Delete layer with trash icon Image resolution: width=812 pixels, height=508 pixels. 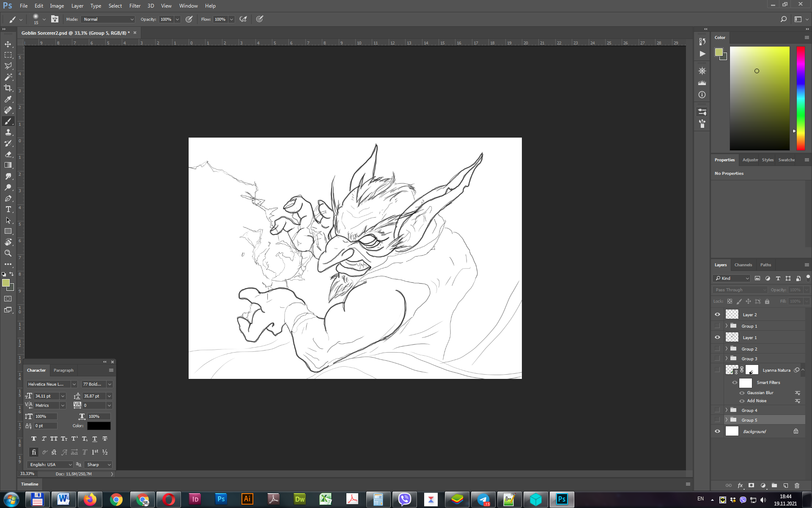click(797, 486)
